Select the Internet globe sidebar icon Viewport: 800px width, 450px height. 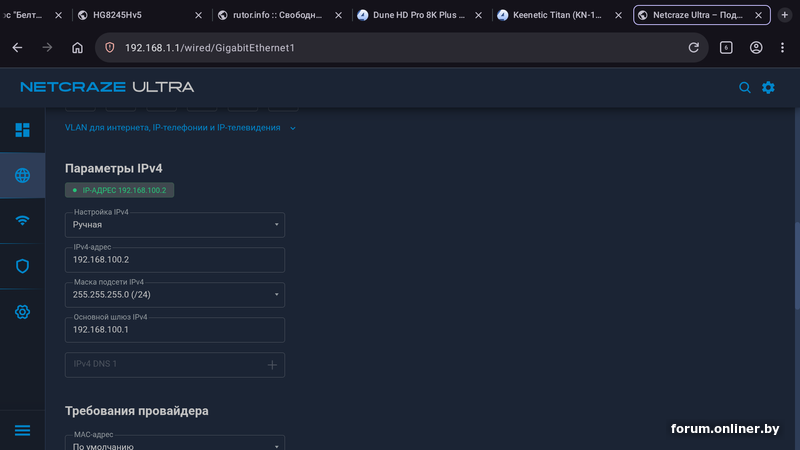tap(22, 176)
